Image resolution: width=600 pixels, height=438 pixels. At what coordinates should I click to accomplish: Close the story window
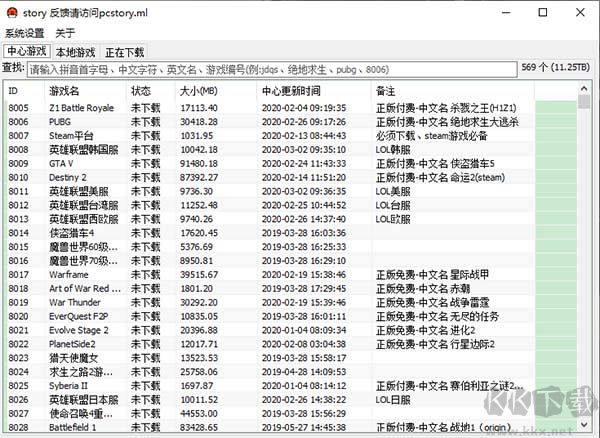tap(580, 13)
